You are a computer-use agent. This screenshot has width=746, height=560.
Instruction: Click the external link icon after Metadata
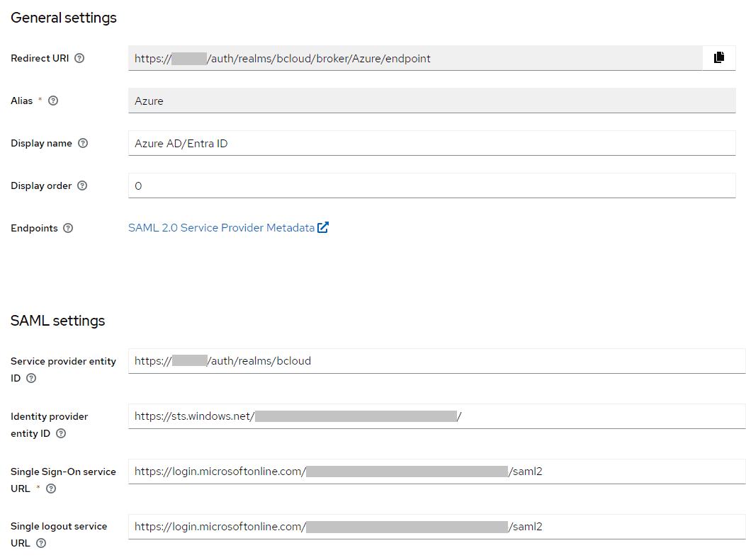pos(323,228)
